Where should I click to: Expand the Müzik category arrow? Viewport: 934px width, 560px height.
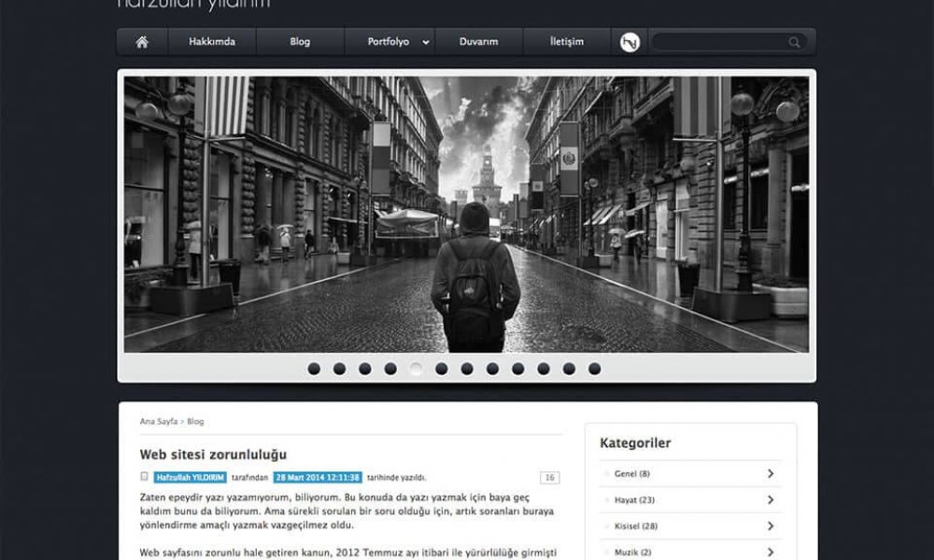pos(771,552)
